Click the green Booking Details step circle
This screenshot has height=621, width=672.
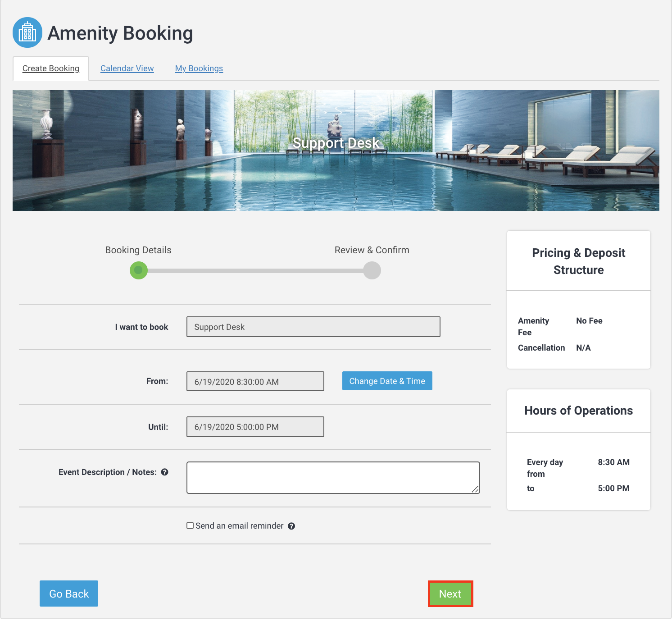[139, 270]
